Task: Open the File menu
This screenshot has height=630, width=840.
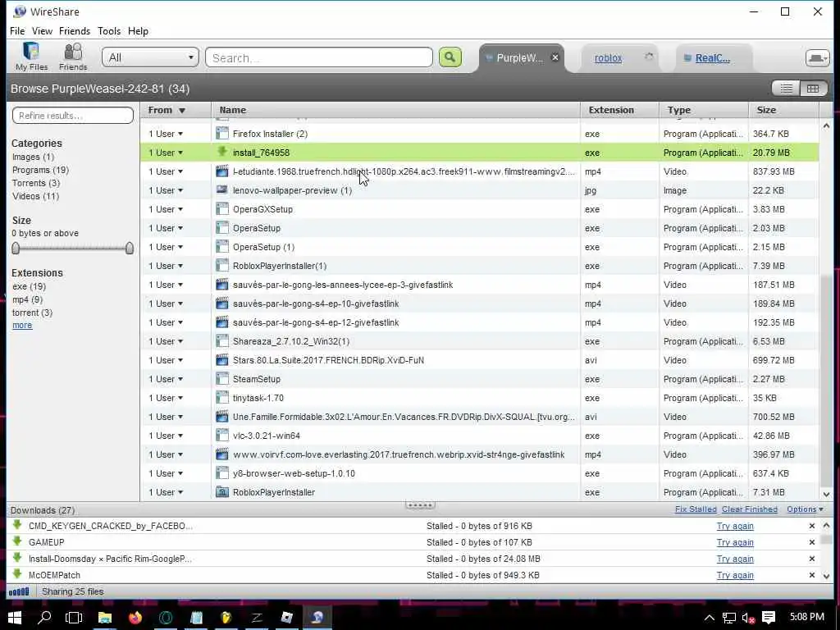Action: [x=17, y=31]
